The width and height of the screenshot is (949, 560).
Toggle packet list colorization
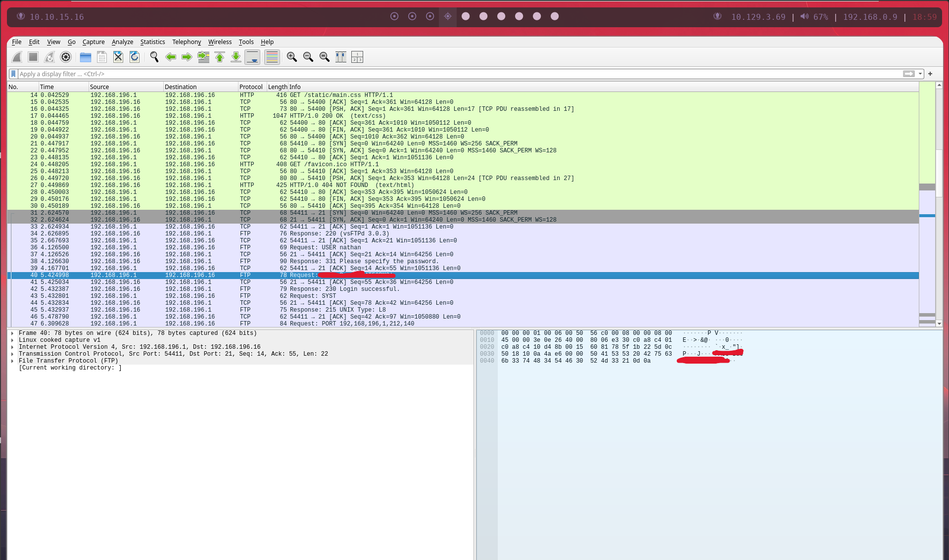tap(272, 57)
